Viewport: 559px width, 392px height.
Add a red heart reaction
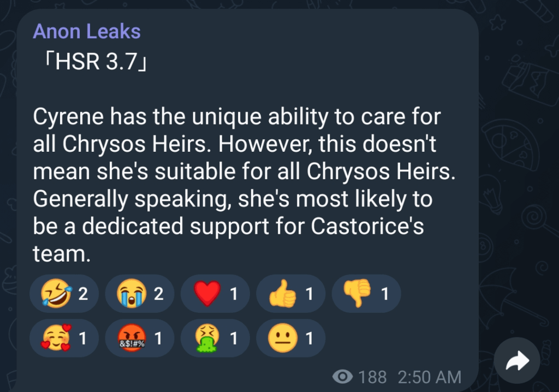tap(215, 294)
